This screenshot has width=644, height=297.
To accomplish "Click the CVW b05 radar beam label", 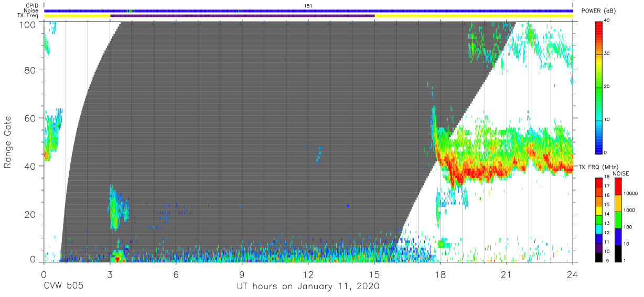I will [x=63, y=287].
